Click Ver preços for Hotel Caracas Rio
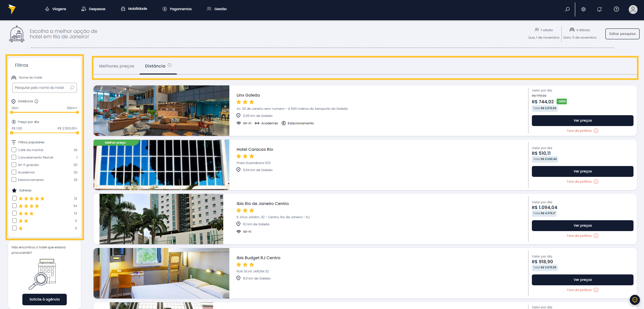The width and height of the screenshot is (644, 309). click(x=582, y=171)
